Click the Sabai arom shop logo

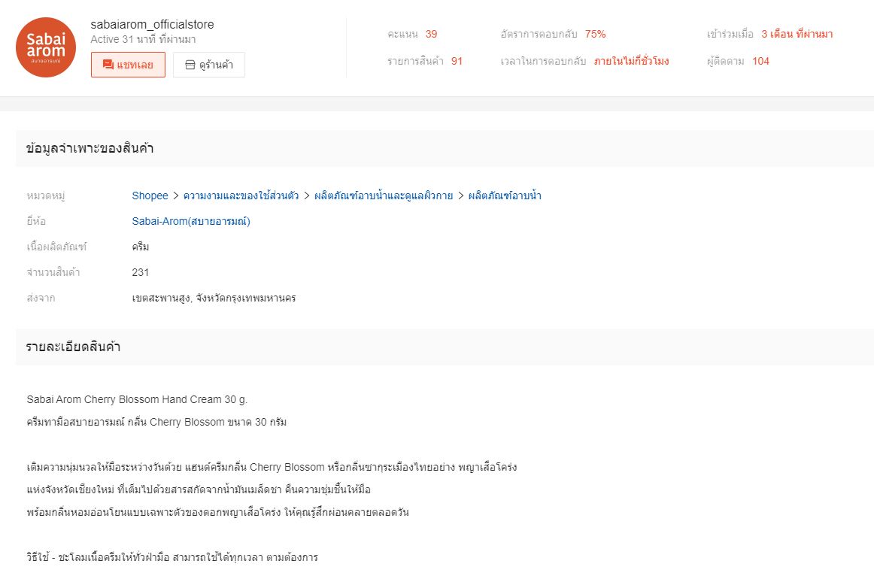(x=46, y=47)
